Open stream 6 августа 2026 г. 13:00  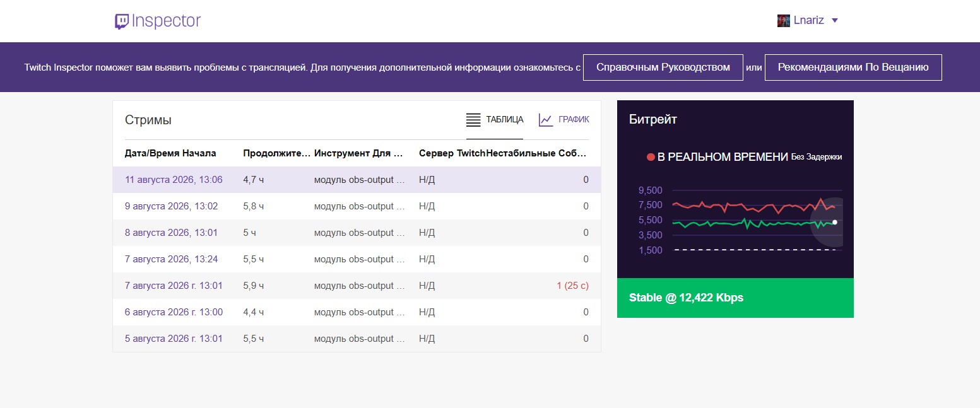[174, 312]
